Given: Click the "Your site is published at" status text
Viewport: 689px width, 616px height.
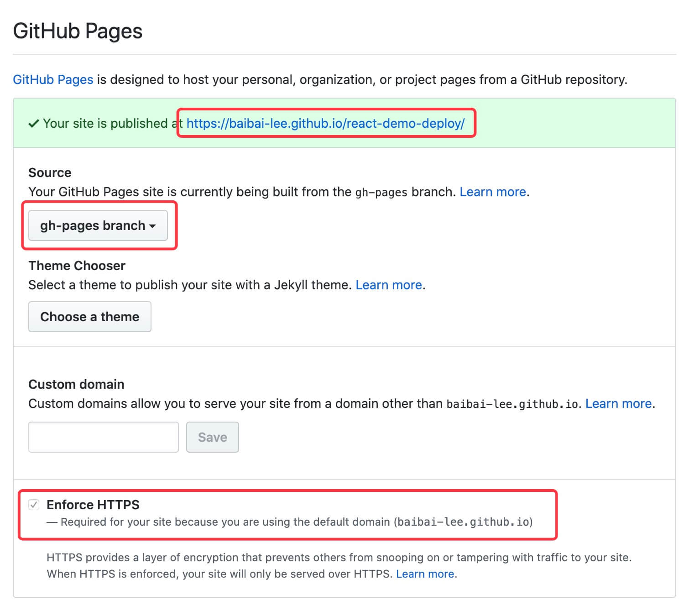Looking at the screenshot, I should tap(110, 123).
